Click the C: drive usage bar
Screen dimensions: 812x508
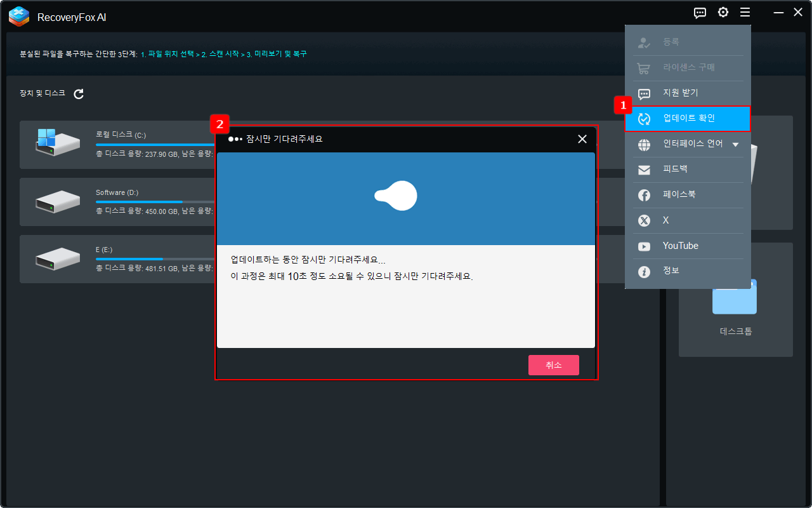pos(152,145)
